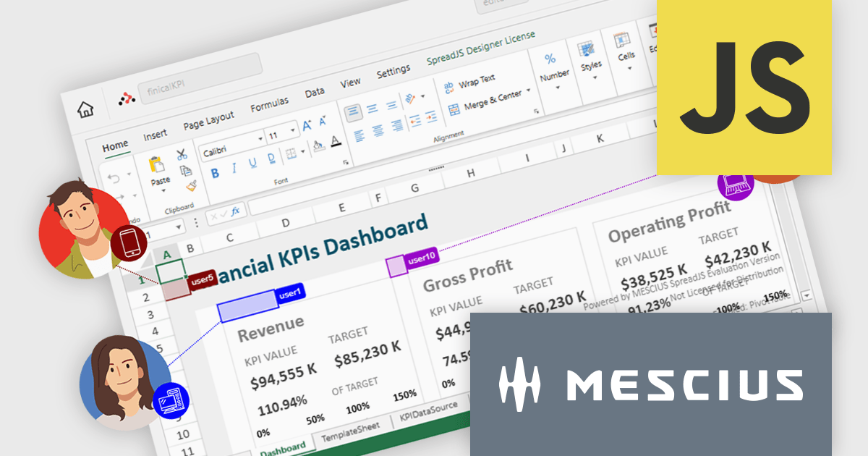The image size is (868, 456).
Task: Toggle Middle Align in Alignment group
Action: pyautogui.click(x=372, y=108)
